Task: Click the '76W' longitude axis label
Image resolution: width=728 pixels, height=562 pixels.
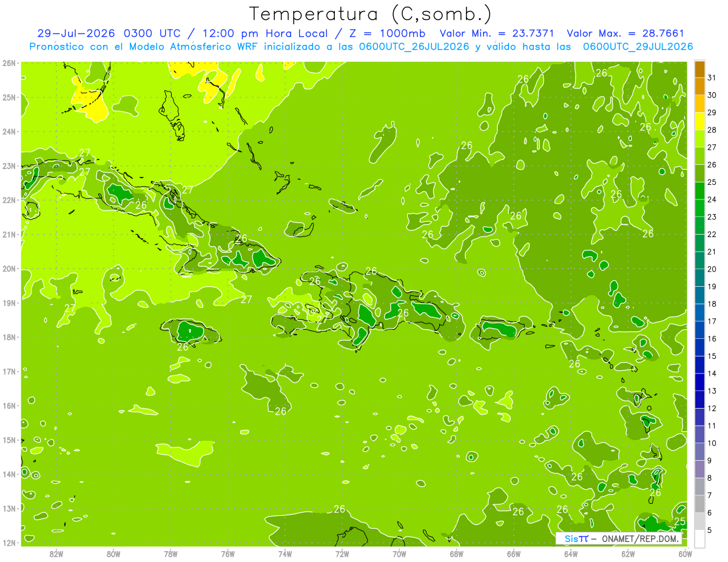Action: point(228,554)
